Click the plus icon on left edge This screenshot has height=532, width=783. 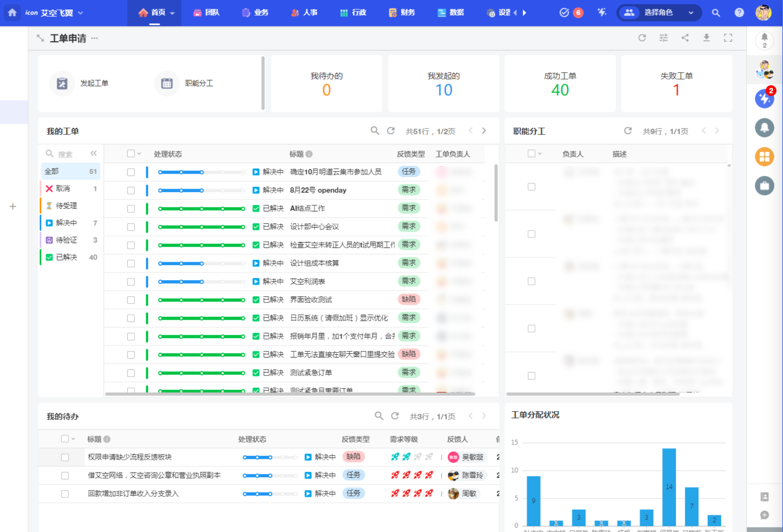[x=13, y=206]
